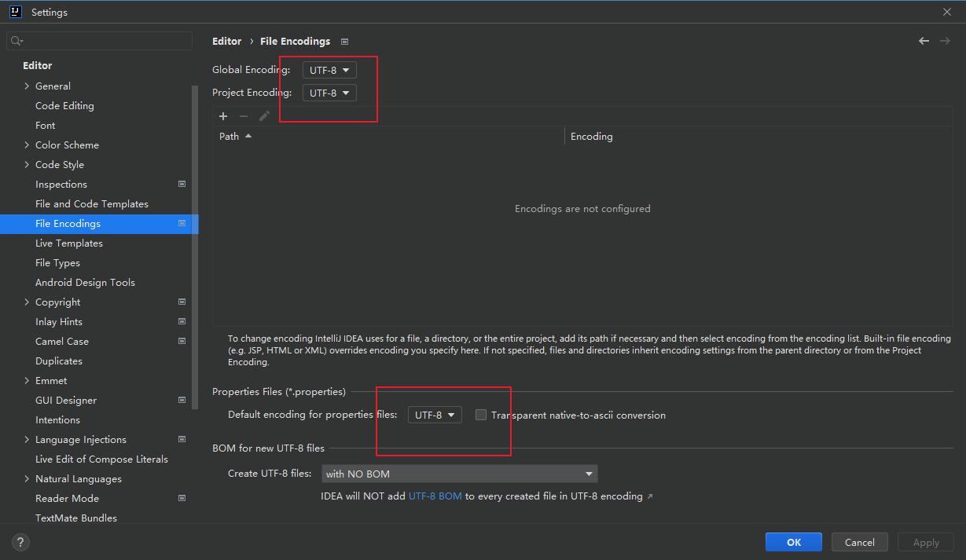Click the project icon next to Inlay Hints
Viewport: 966px width, 560px height.
[182, 321]
